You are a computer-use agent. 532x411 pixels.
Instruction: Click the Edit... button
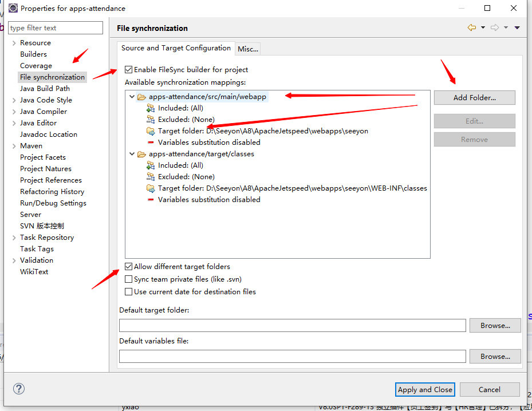point(474,121)
